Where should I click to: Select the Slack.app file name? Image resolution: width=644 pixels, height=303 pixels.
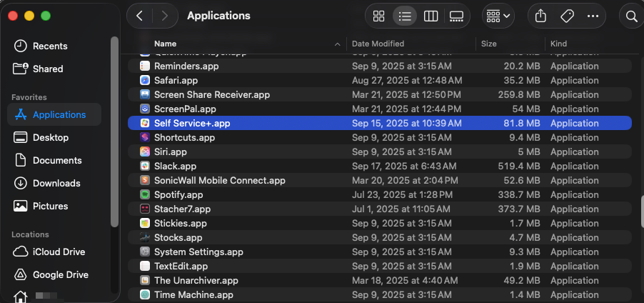pos(175,166)
